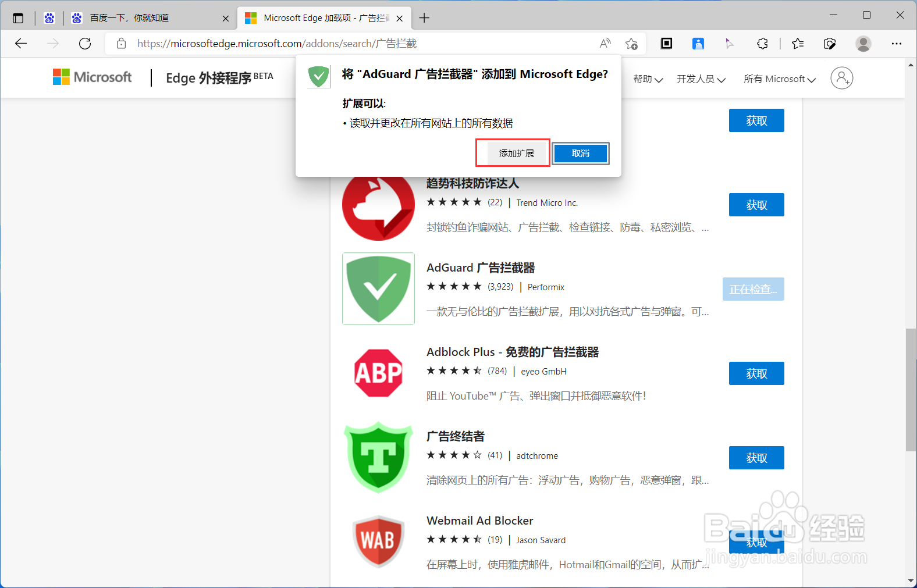
Task: Click the Performix publisher name
Action: (x=546, y=287)
